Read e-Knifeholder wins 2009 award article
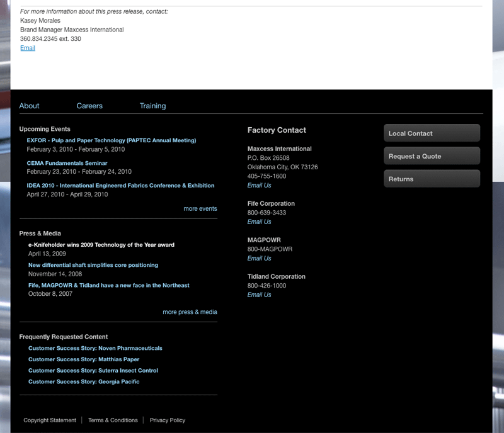Screen dimensions: 504x433 click(101, 245)
